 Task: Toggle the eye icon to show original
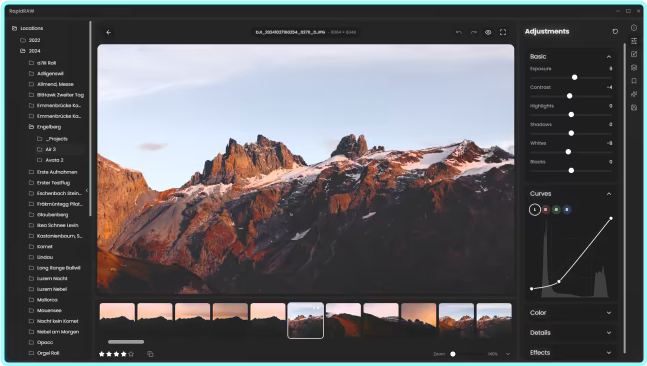pos(488,32)
